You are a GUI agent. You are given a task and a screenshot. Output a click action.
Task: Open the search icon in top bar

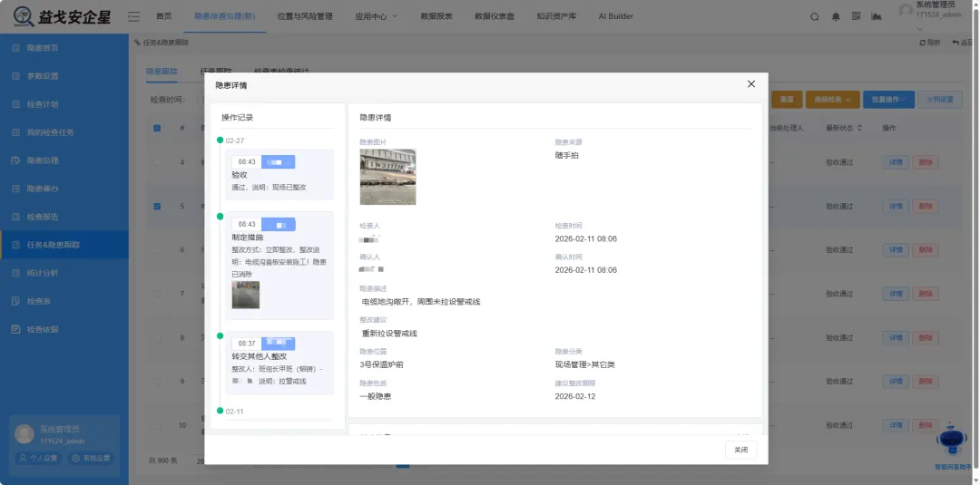point(814,17)
